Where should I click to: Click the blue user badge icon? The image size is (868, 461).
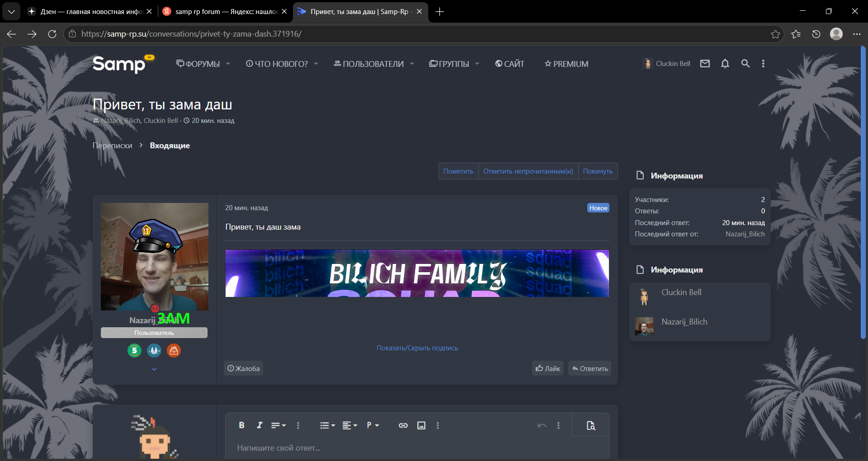pyautogui.click(x=154, y=350)
